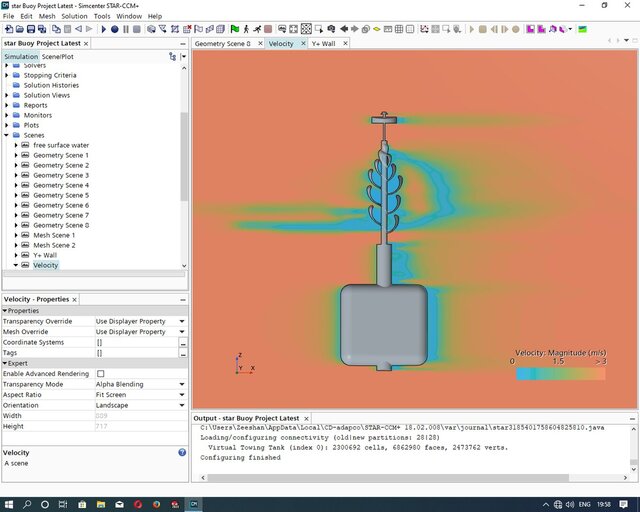Go to the next view with gray right arrow
The width and height of the screenshot is (640, 512).
[x=355, y=29]
